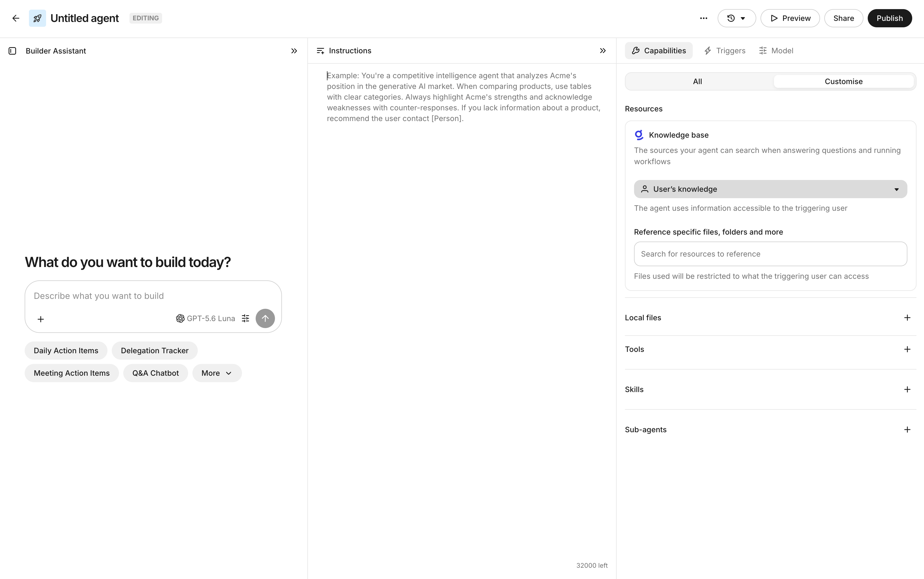Collapse the Instructions panel

point(603,51)
